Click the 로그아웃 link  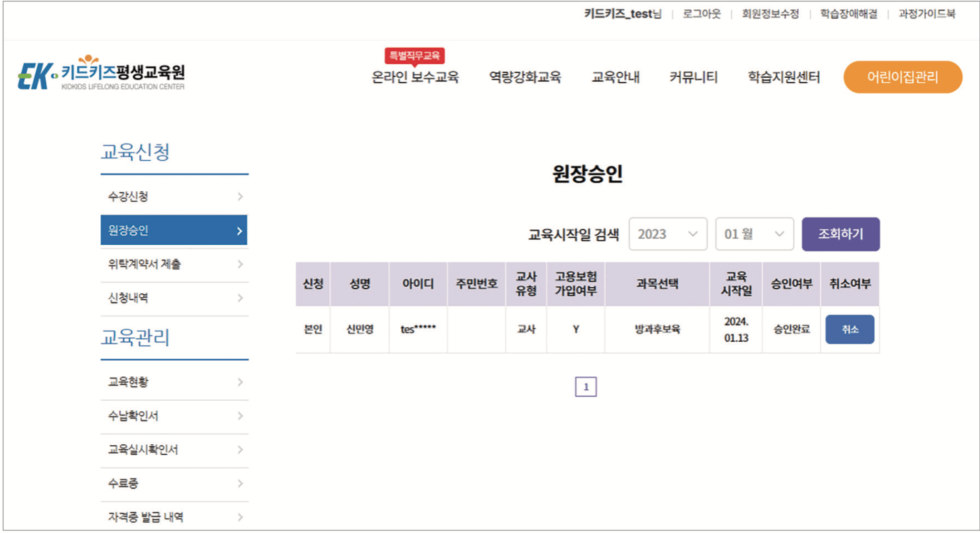703,14
